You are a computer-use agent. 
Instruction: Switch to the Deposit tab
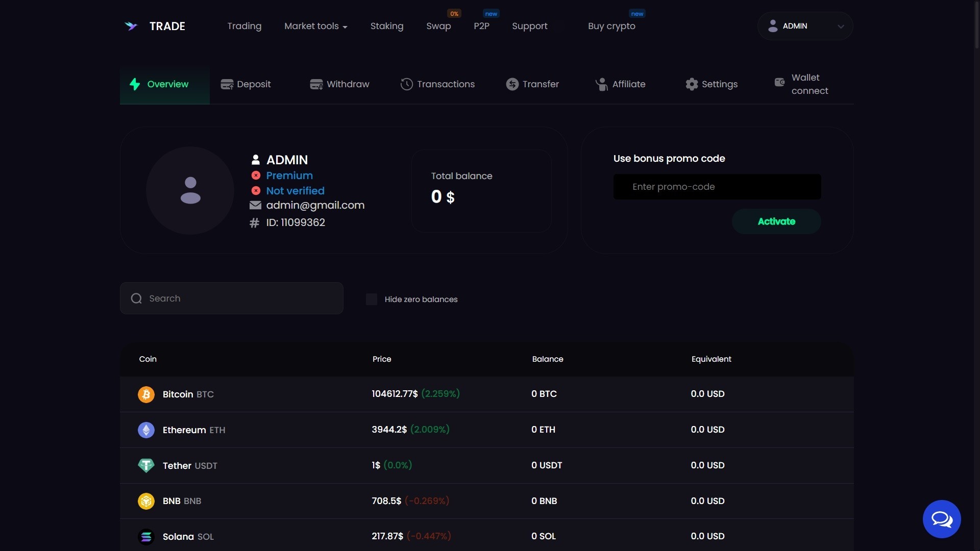click(x=246, y=84)
